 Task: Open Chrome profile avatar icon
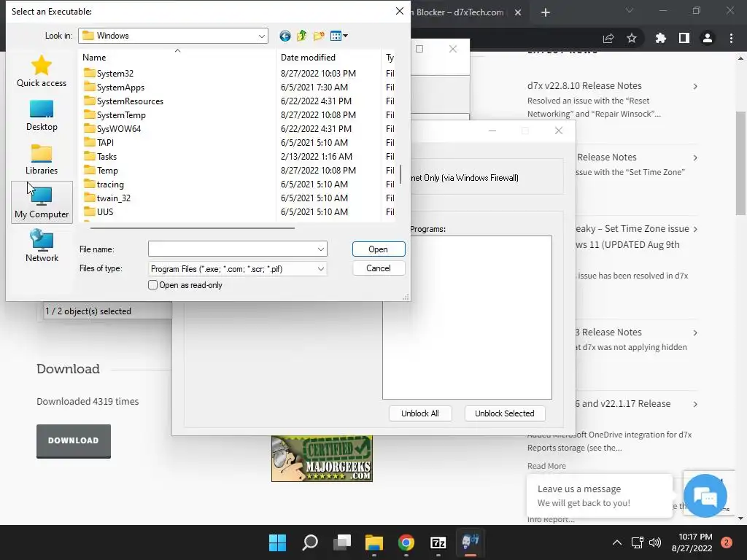pyautogui.click(x=708, y=38)
